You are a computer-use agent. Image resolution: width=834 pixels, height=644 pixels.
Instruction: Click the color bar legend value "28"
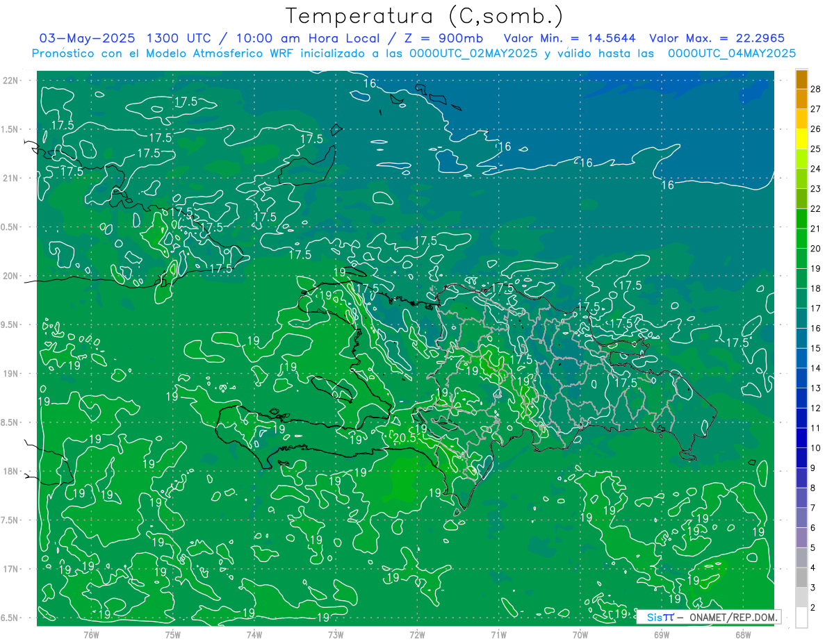click(816, 88)
